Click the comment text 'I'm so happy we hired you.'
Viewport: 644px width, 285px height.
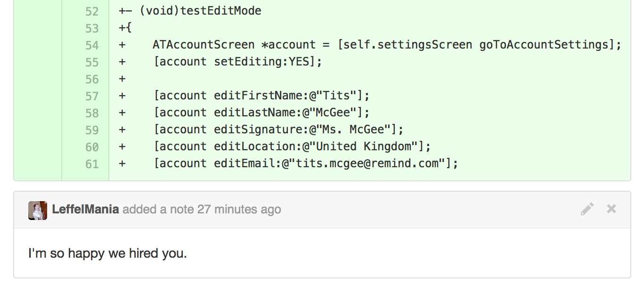point(107,253)
